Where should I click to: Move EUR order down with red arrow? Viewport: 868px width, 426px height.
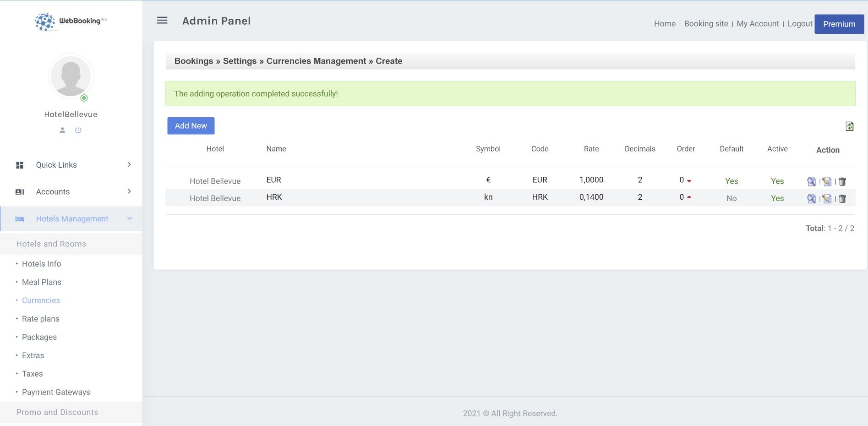coord(689,181)
